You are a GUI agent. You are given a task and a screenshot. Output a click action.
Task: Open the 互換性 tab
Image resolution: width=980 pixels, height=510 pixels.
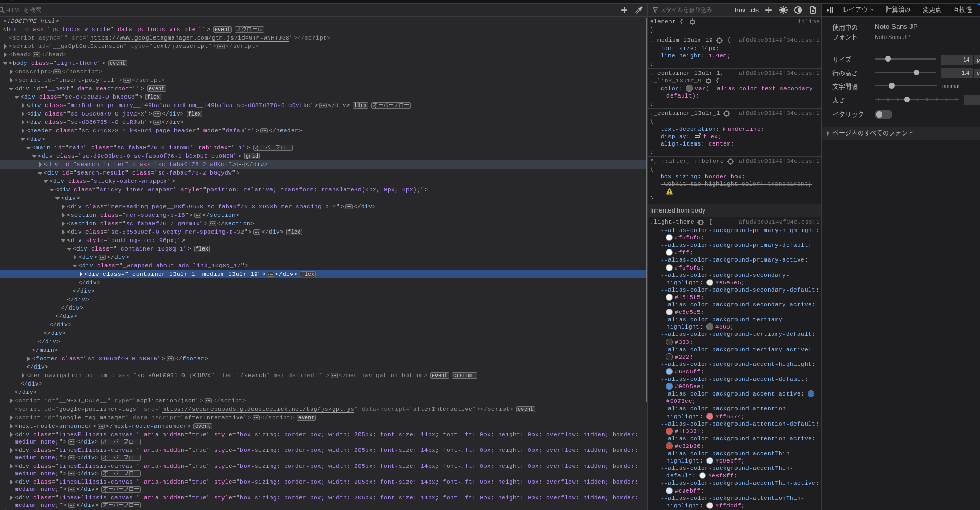tap(963, 9)
